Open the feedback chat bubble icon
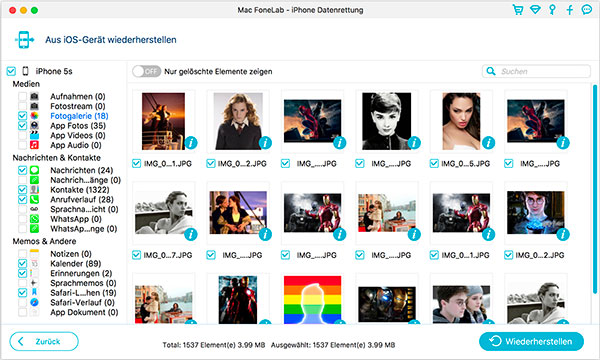Screen dimensions: 600x360 point(587,10)
